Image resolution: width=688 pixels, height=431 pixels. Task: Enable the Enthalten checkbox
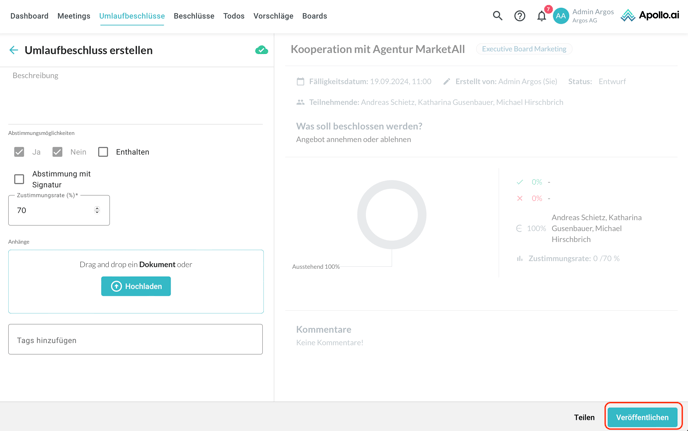[103, 152]
